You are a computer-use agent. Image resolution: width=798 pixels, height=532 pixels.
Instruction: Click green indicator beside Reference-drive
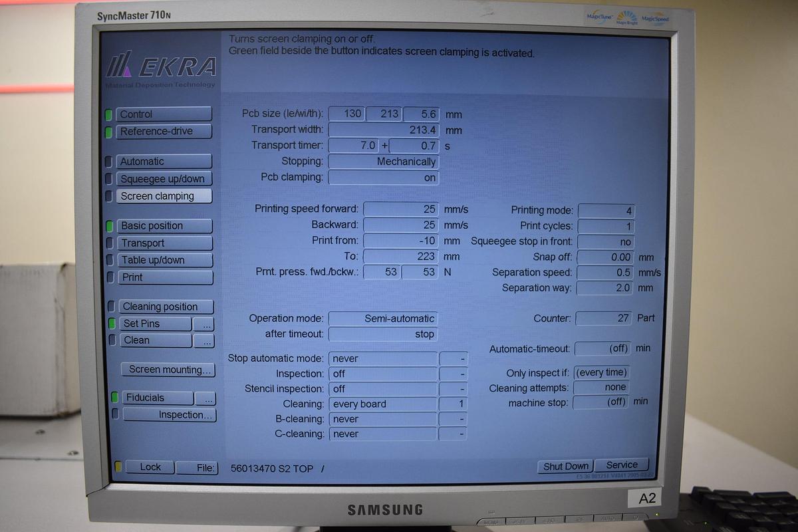108,132
